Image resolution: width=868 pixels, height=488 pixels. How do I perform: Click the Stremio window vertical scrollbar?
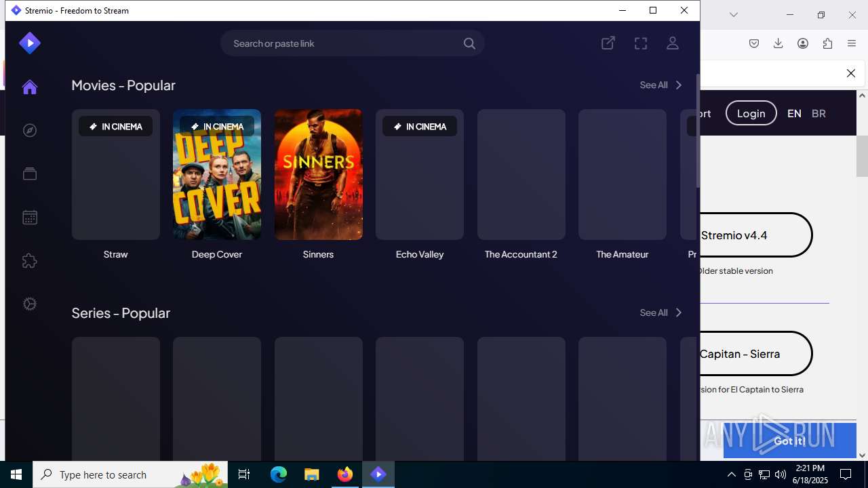coord(698,132)
